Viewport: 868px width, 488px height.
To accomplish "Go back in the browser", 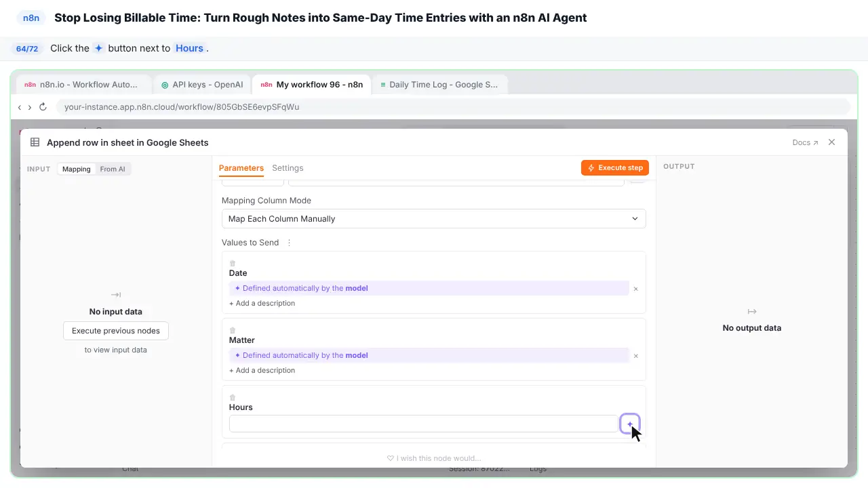I will point(20,107).
